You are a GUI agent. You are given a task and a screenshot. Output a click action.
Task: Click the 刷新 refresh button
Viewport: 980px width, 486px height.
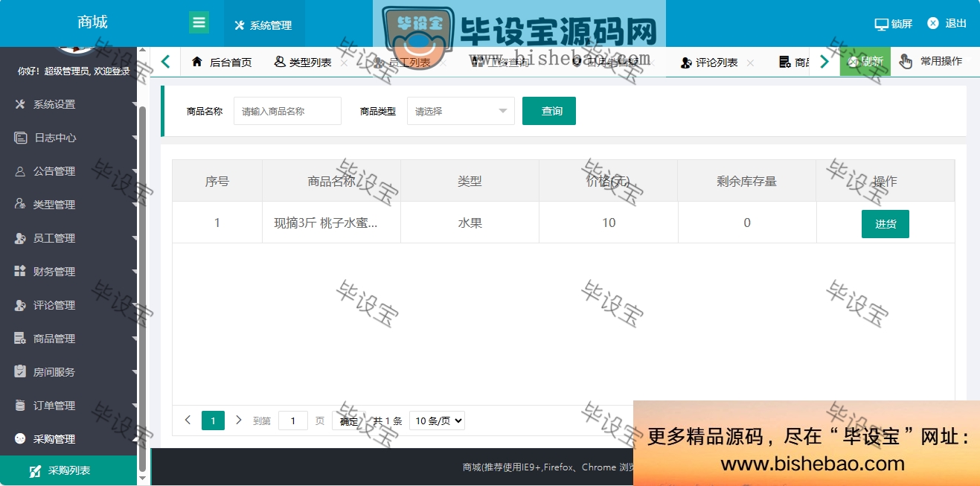865,62
